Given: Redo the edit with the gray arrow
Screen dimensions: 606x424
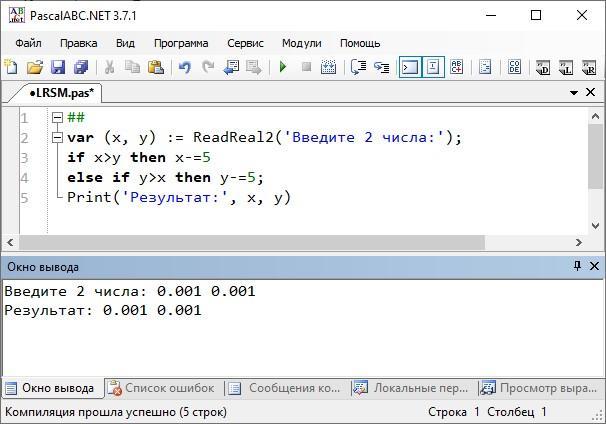Looking at the screenshot, I should coord(208,67).
